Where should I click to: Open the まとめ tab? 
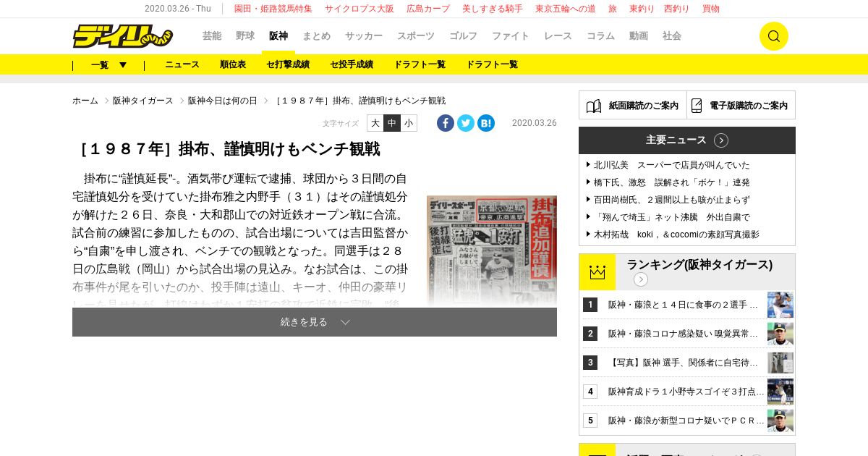tap(316, 36)
